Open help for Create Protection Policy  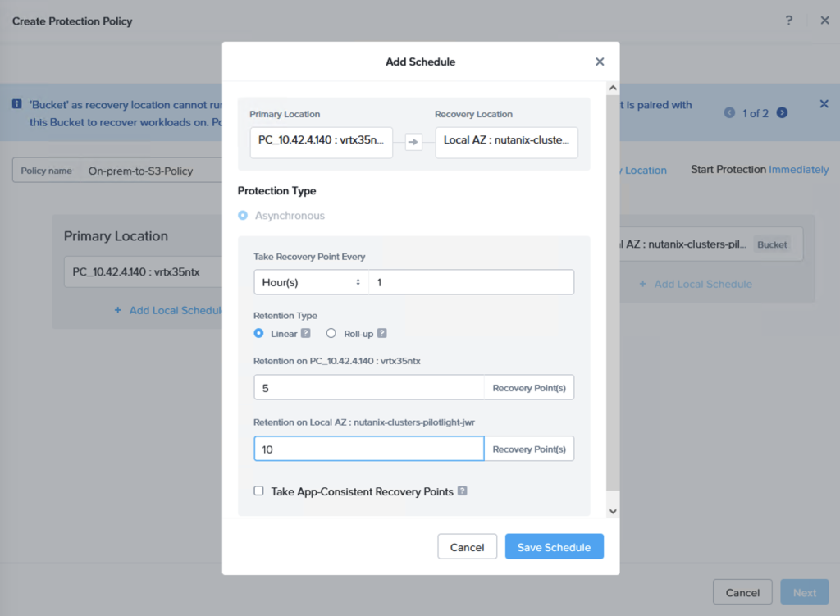[788, 21]
